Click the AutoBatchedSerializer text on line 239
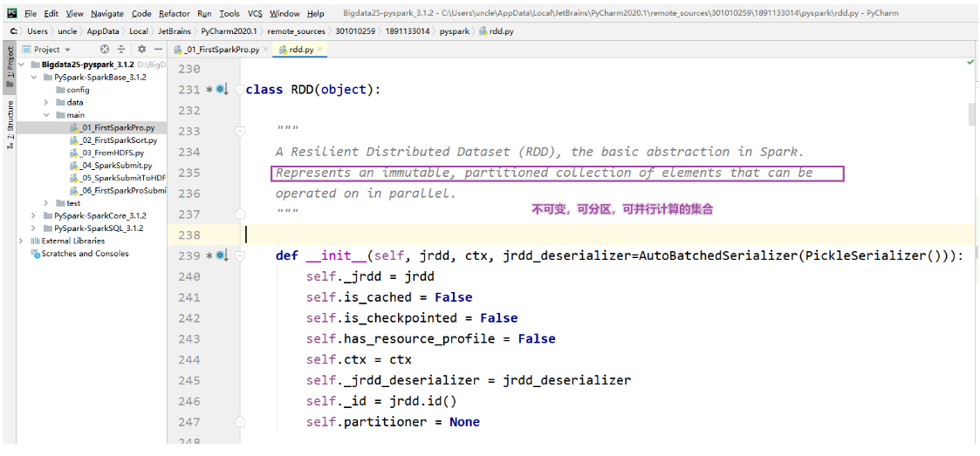The width and height of the screenshot is (980, 456). point(717,255)
